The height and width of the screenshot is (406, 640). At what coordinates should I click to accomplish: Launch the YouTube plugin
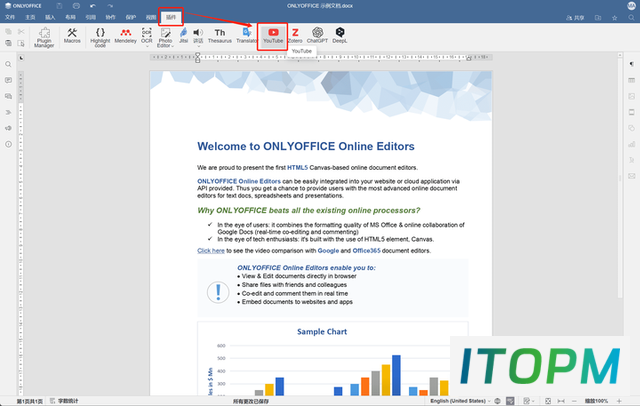click(x=273, y=35)
